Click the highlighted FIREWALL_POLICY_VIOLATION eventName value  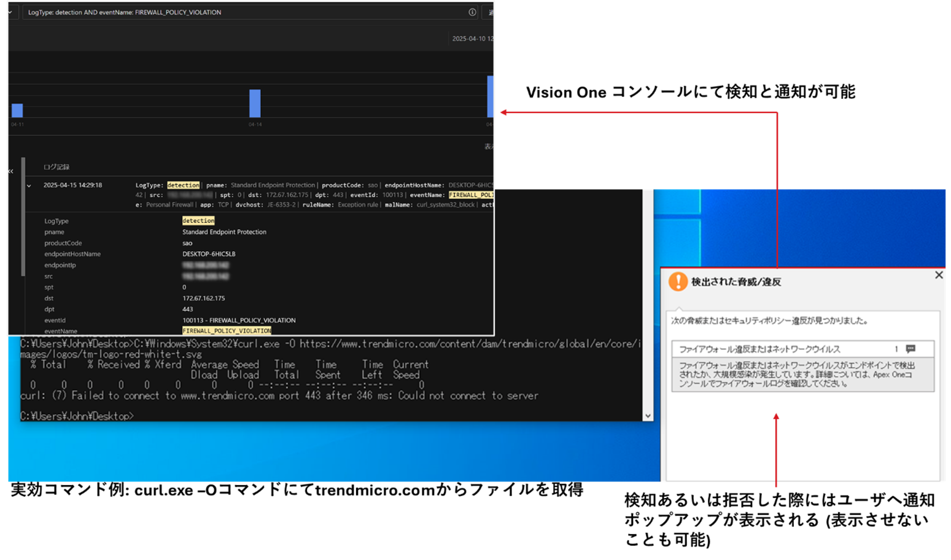[x=227, y=331]
